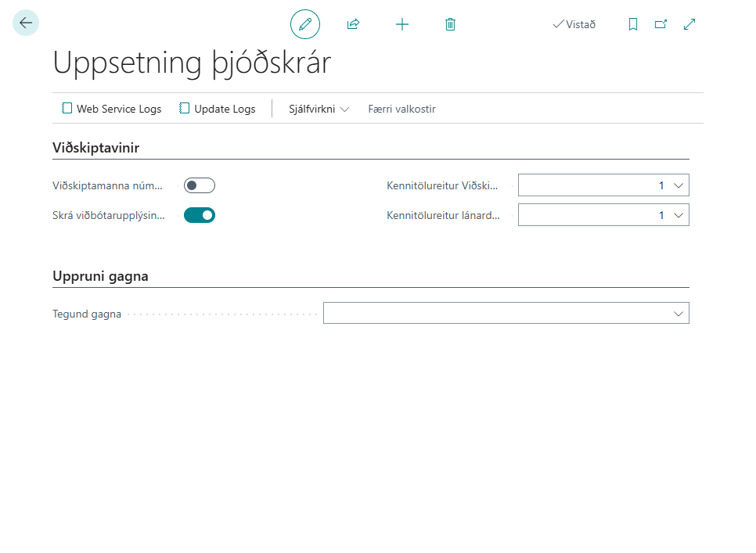The image size is (756, 553).
Task: Disable the Skrá viðbótarupplýsingar toggle
Action: (x=200, y=215)
